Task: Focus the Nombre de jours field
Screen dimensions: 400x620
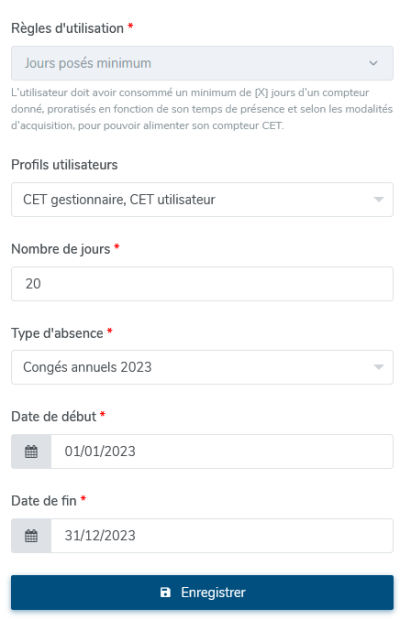Action: pyautogui.click(x=202, y=284)
